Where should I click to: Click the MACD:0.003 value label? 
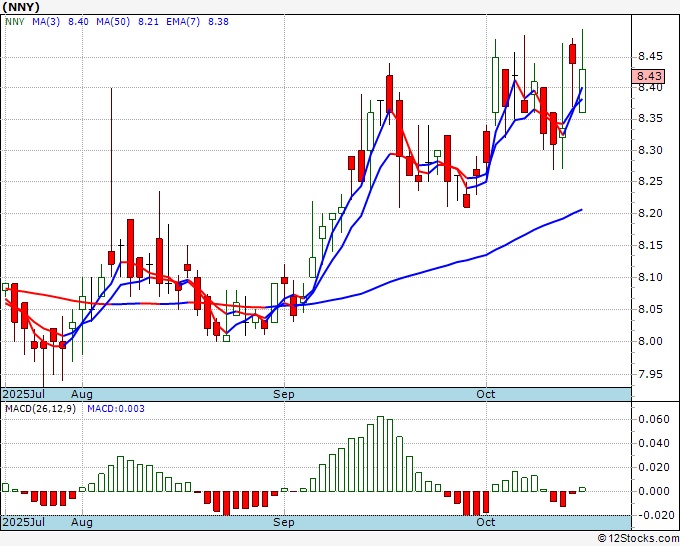116,409
